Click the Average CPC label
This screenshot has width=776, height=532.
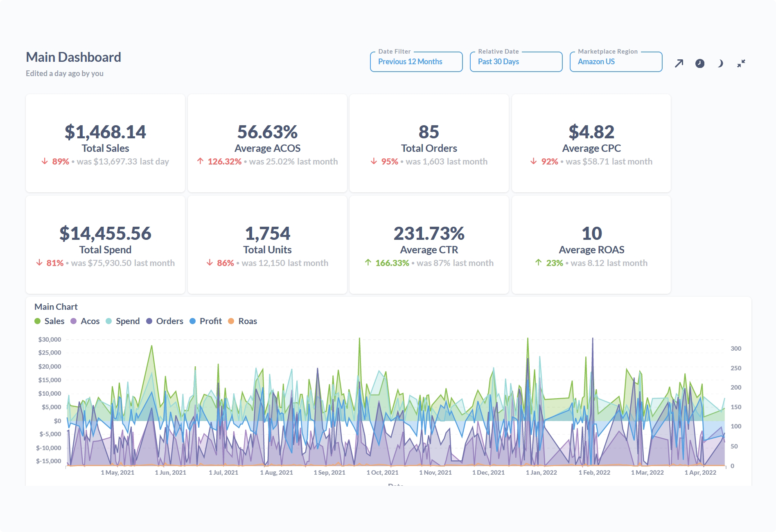click(x=591, y=148)
